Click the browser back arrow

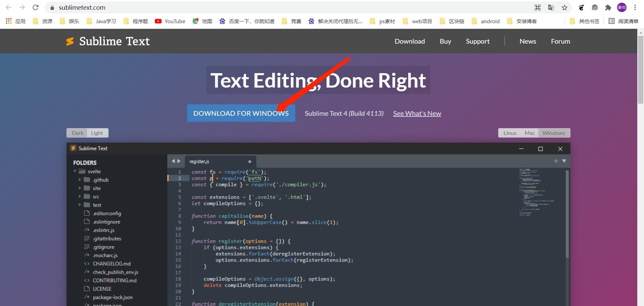pos(9,7)
